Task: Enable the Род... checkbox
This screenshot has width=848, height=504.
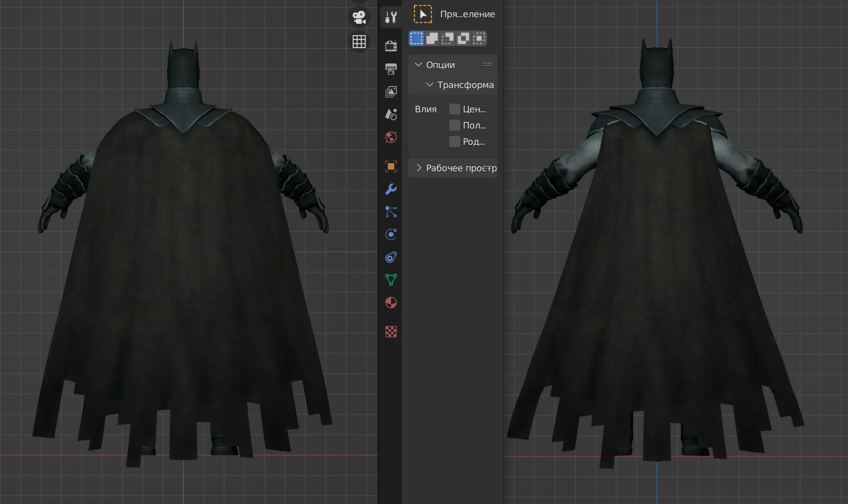Action: pos(455,142)
